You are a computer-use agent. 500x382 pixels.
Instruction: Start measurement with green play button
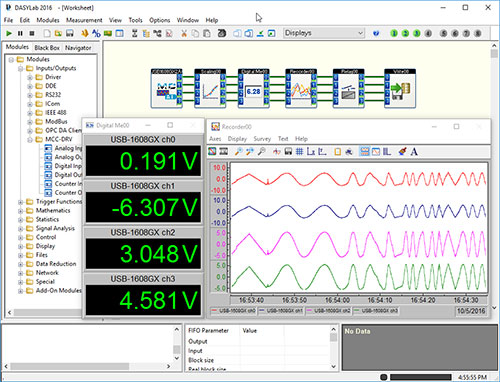pos(9,33)
